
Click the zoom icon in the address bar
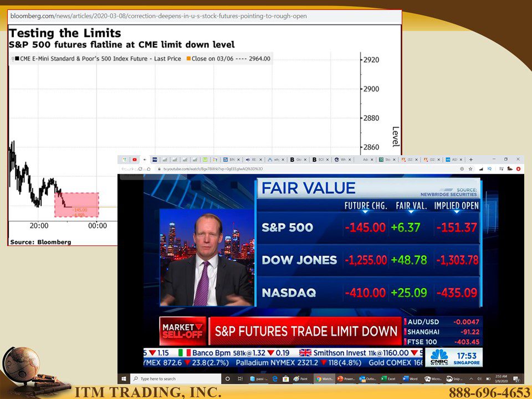tap(462, 168)
